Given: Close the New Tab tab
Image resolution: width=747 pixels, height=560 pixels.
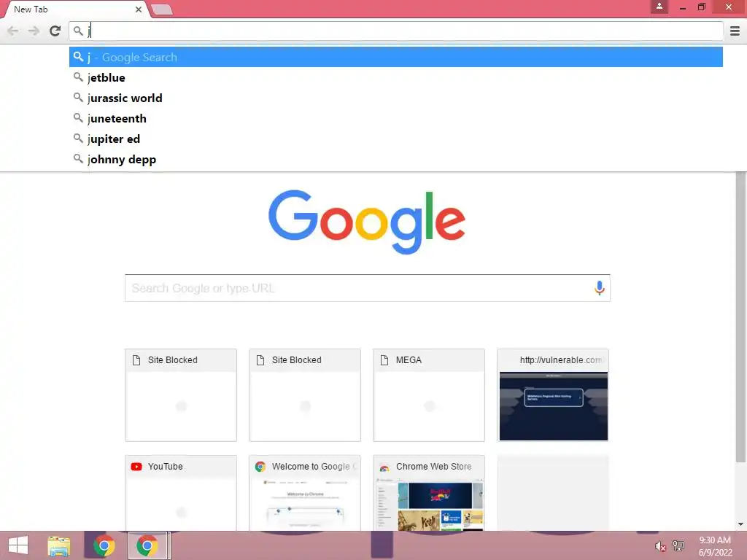Looking at the screenshot, I should point(138,9).
